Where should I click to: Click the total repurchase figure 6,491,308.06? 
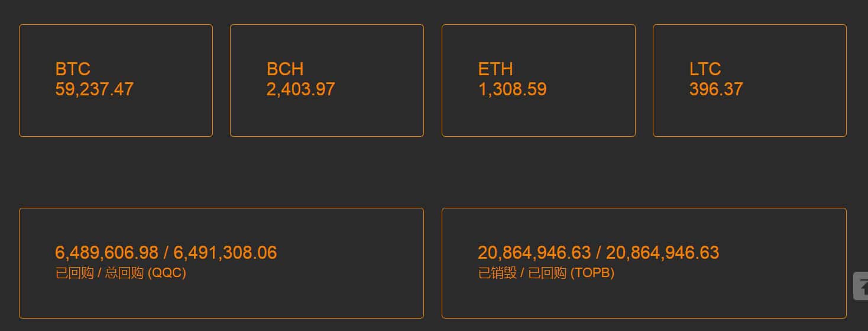pos(225,253)
